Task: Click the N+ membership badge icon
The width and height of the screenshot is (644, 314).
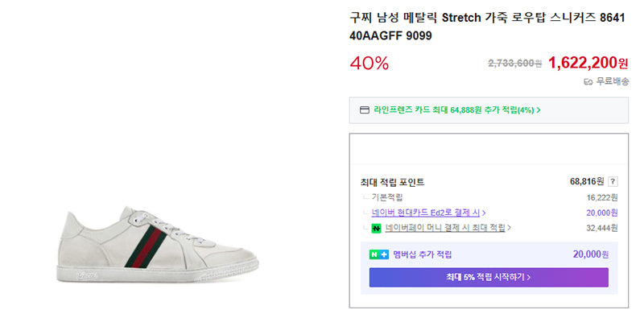Action: tap(378, 254)
